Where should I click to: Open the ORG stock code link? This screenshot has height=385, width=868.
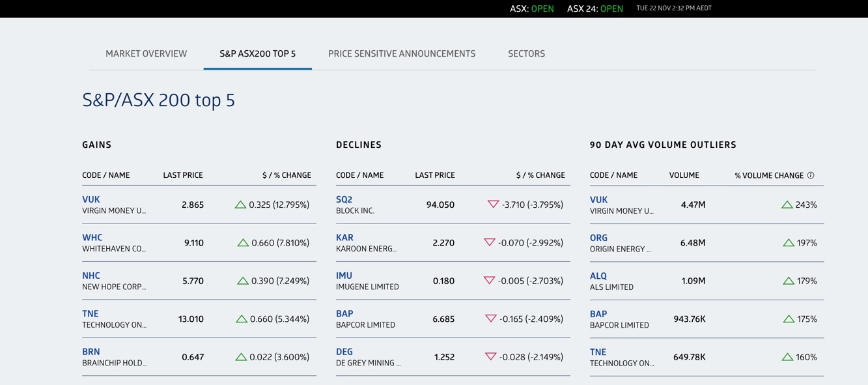598,237
